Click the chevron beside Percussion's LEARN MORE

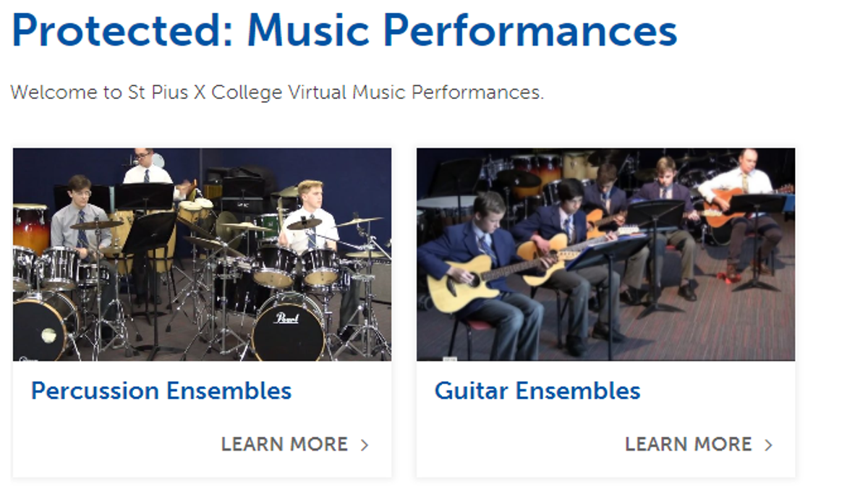[x=365, y=445]
